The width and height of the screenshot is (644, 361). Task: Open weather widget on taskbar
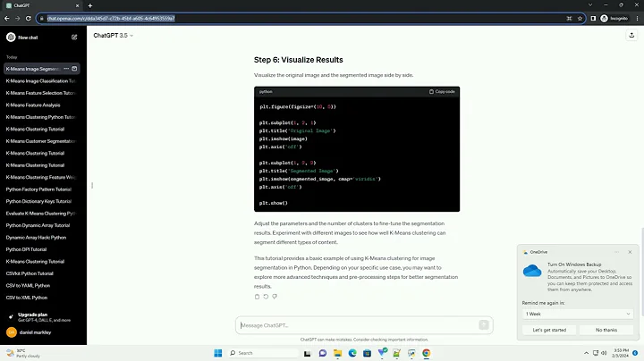[x=24, y=353]
